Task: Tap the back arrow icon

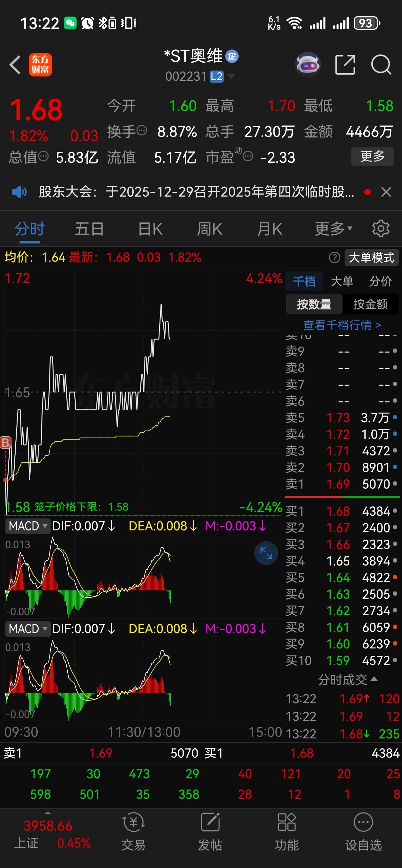Action: click(x=15, y=64)
